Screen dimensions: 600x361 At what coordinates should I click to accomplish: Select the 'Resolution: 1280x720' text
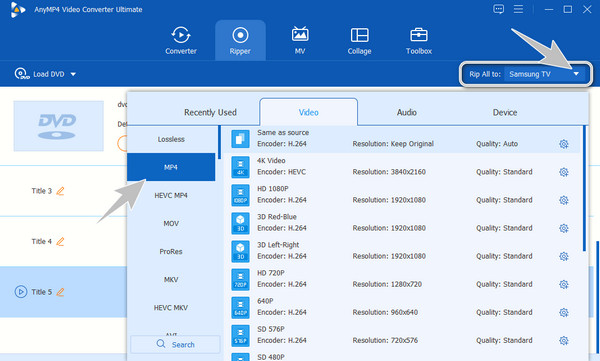click(x=387, y=284)
